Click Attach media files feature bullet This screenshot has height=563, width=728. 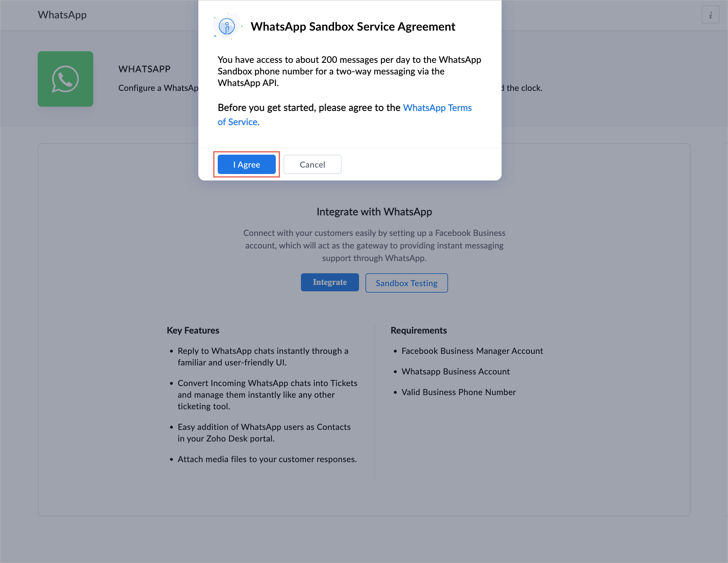tap(267, 459)
